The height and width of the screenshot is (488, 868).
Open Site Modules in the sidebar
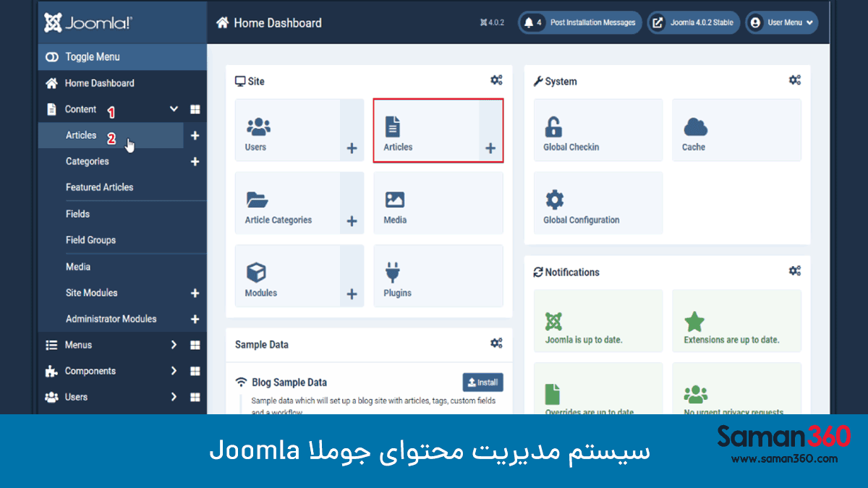[x=92, y=293]
